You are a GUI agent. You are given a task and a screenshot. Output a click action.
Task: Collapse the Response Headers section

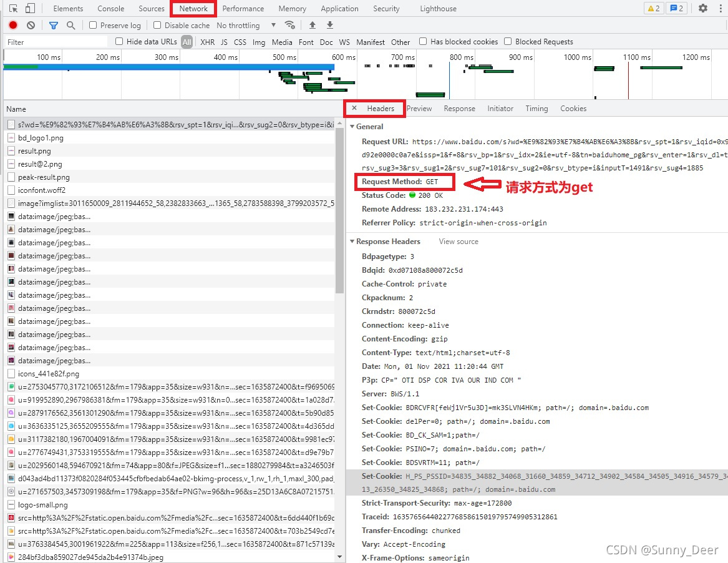click(x=352, y=242)
